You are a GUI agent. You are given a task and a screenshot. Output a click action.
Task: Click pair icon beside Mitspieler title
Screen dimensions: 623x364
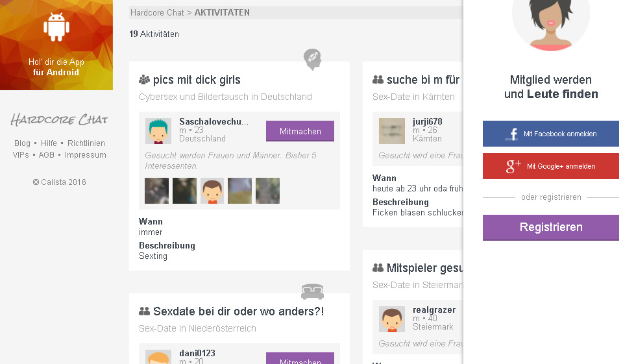(378, 268)
